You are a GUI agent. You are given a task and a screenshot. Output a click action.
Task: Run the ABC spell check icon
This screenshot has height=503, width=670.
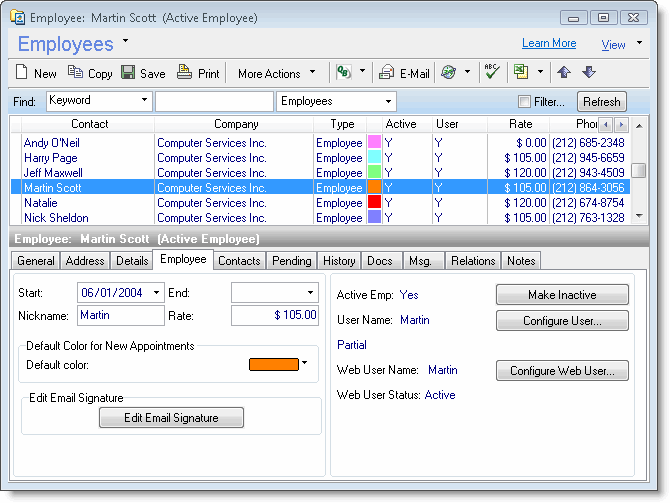coord(491,72)
